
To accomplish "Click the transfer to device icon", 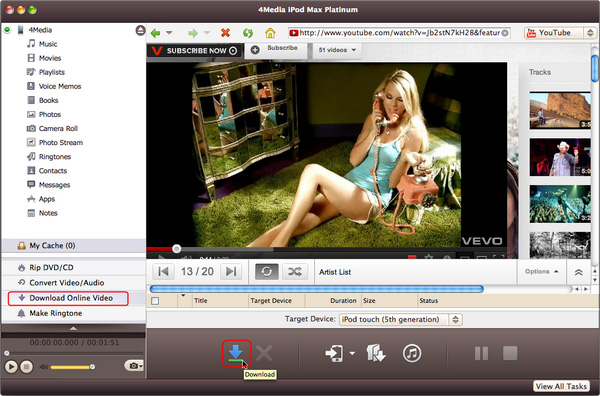I will (x=334, y=353).
